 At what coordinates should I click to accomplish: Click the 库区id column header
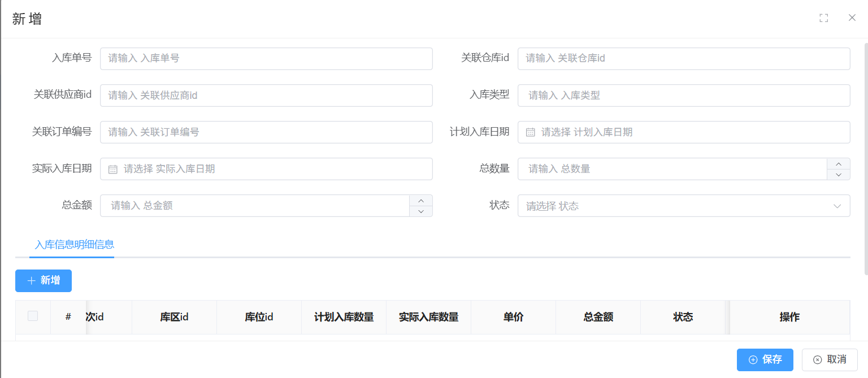(x=174, y=317)
